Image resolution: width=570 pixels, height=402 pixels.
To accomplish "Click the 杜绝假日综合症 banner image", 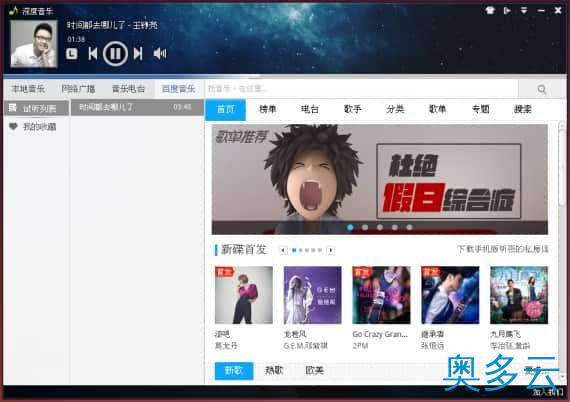I will pos(380,179).
